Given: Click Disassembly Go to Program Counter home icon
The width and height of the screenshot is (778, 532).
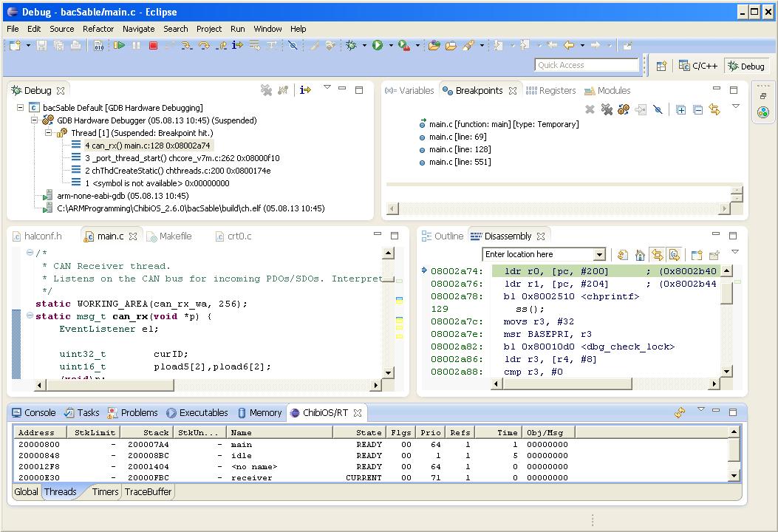Looking at the screenshot, I should pyautogui.click(x=640, y=255).
